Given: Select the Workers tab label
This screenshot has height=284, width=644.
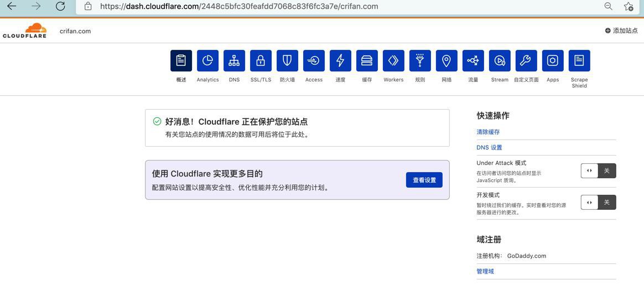Looking at the screenshot, I should click(x=393, y=80).
